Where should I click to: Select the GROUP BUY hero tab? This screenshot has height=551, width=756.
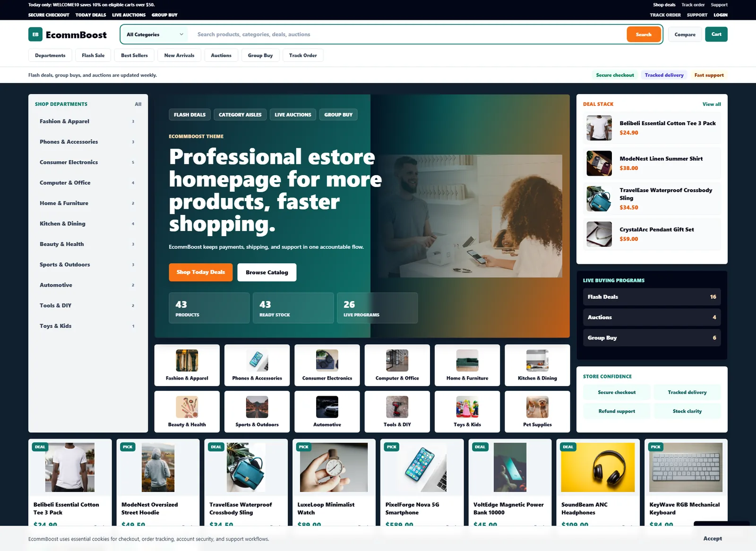pyautogui.click(x=338, y=115)
